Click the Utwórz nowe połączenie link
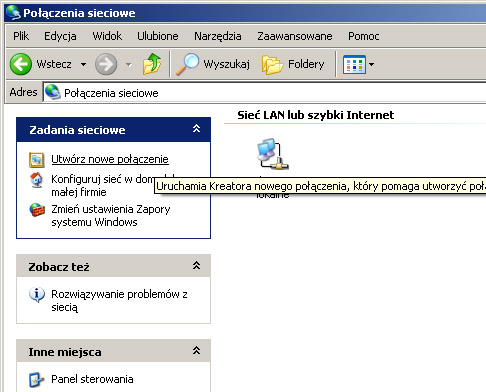Screen dimensions: 486x392 pyautogui.click(x=110, y=159)
